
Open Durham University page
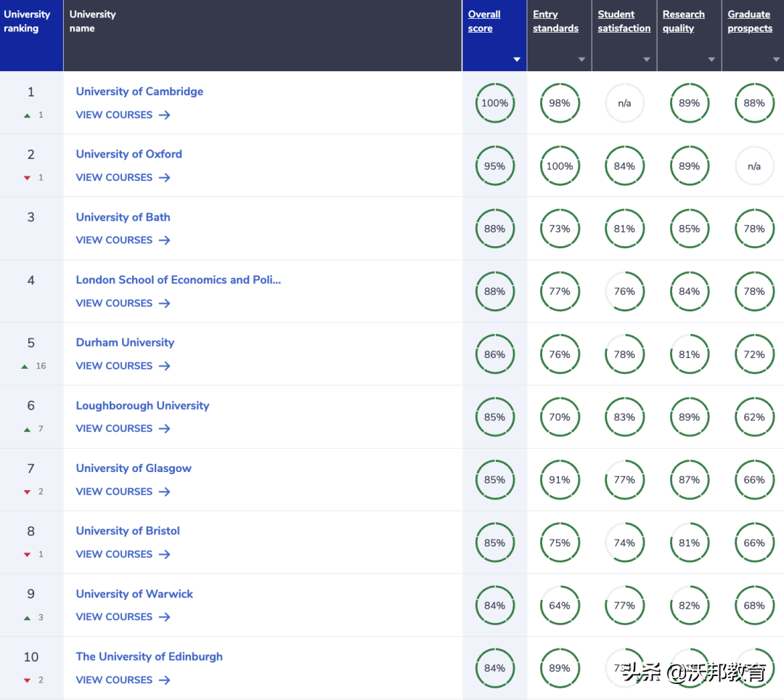tap(125, 343)
